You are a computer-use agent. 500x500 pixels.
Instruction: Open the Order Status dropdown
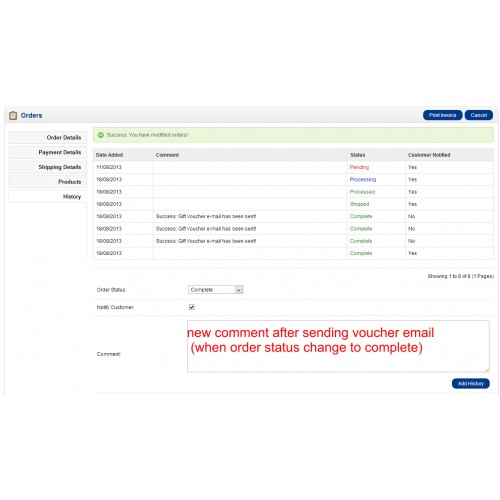point(215,290)
